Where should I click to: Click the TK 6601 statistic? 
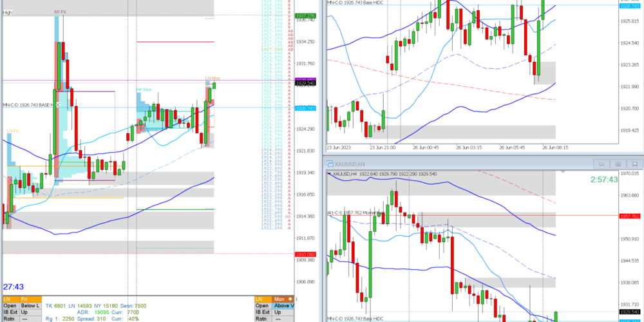(x=55, y=306)
